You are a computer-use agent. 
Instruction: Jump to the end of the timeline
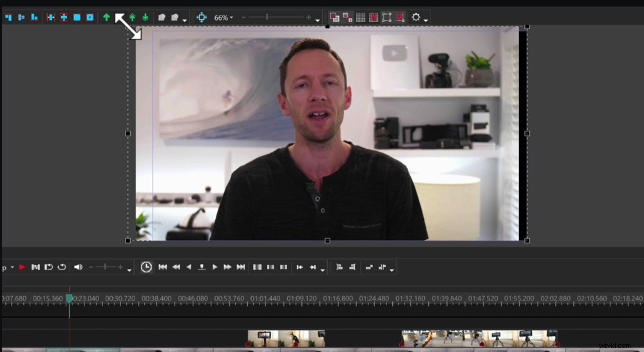[x=241, y=267]
